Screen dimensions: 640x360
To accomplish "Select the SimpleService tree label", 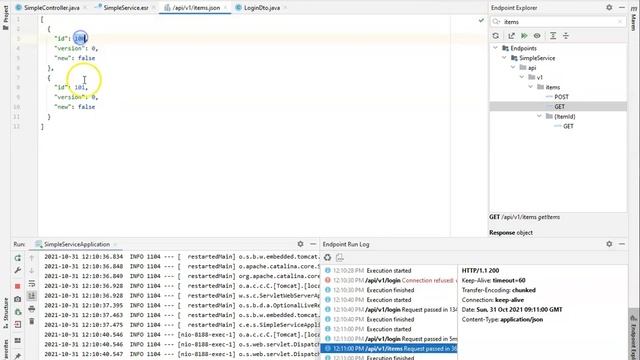I will [537, 58].
